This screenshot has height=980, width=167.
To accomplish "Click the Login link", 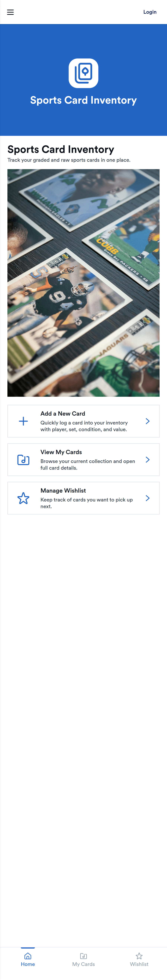I will pyautogui.click(x=150, y=12).
